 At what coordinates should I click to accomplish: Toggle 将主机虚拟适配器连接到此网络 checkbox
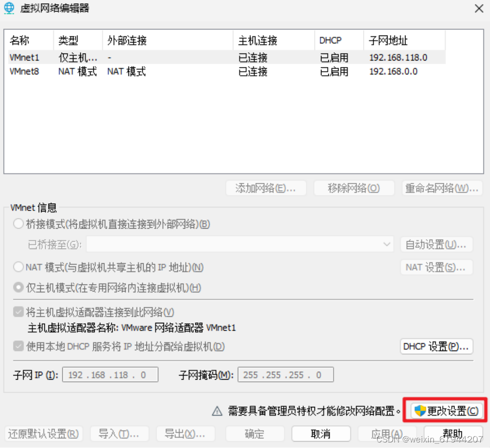(x=18, y=312)
